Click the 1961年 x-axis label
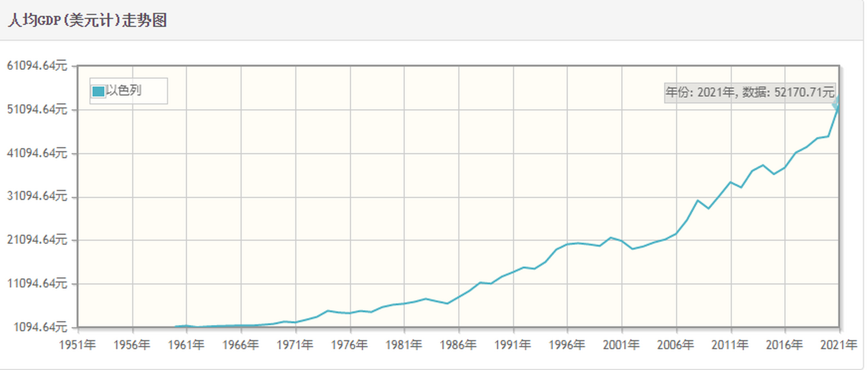 pos(186,345)
